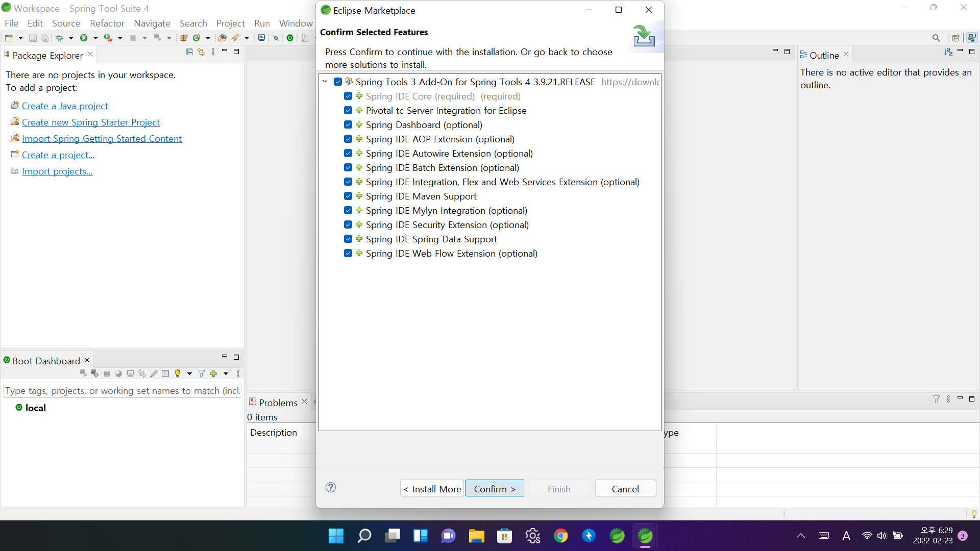Open the Run button dropdown arrow

[x=95, y=38]
